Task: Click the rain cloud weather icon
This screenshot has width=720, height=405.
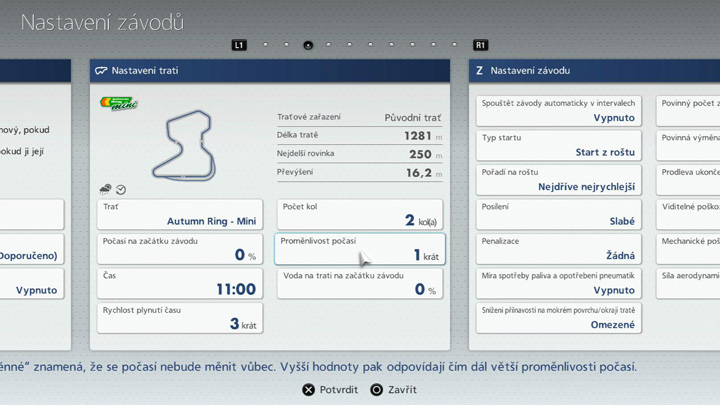Action: 105,189
